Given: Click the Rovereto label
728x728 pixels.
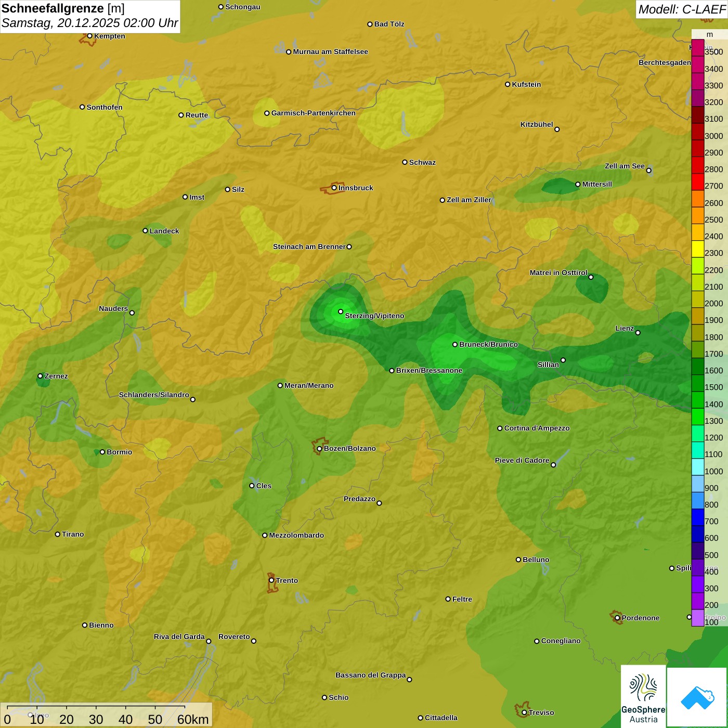Looking at the screenshot, I should 235,636.
